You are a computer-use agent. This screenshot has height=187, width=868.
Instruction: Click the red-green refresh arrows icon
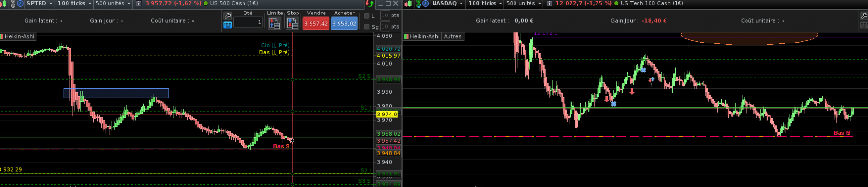coord(369,4)
